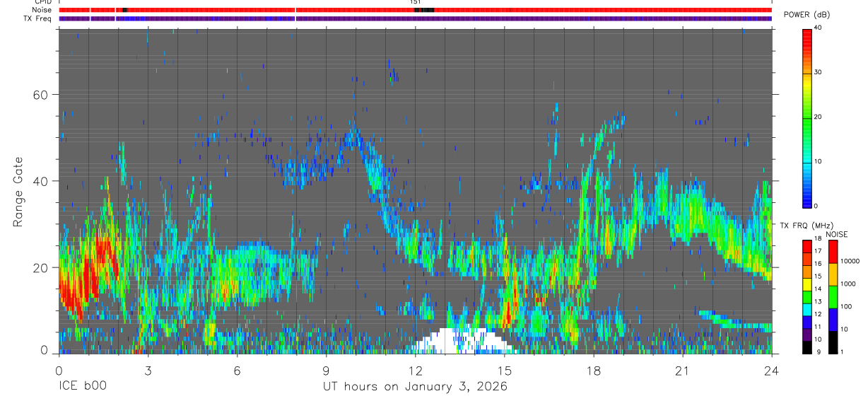Click the 'CPID' row label at top
This screenshot has height=401, width=868.
[x=43, y=2]
